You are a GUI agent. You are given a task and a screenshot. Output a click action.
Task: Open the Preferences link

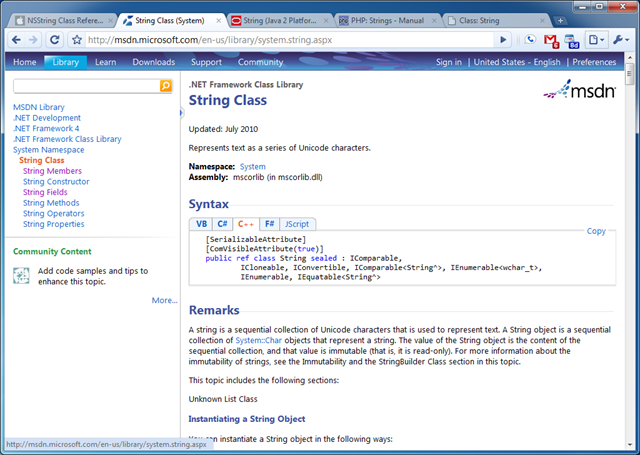(x=594, y=62)
